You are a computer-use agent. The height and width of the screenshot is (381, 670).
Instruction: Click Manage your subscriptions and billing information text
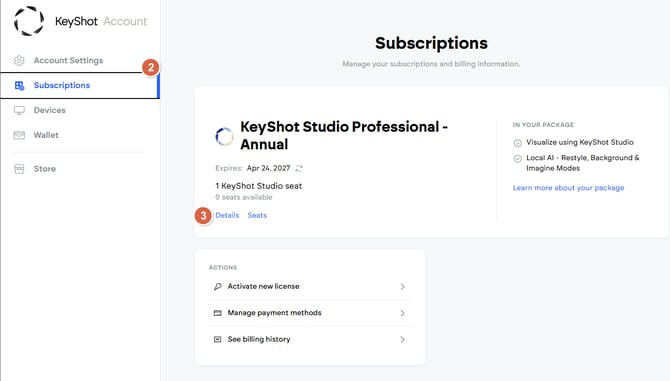pos(431,64)
